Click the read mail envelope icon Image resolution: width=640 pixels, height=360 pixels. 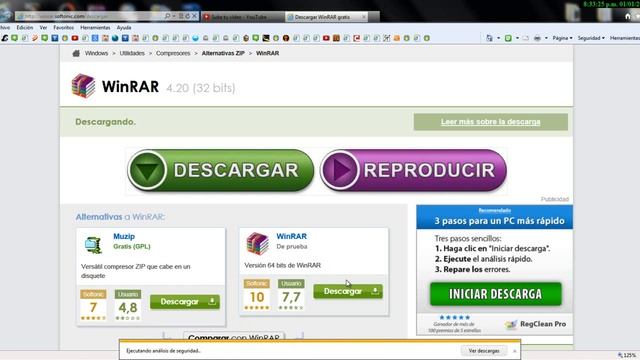tap(525, 38)
